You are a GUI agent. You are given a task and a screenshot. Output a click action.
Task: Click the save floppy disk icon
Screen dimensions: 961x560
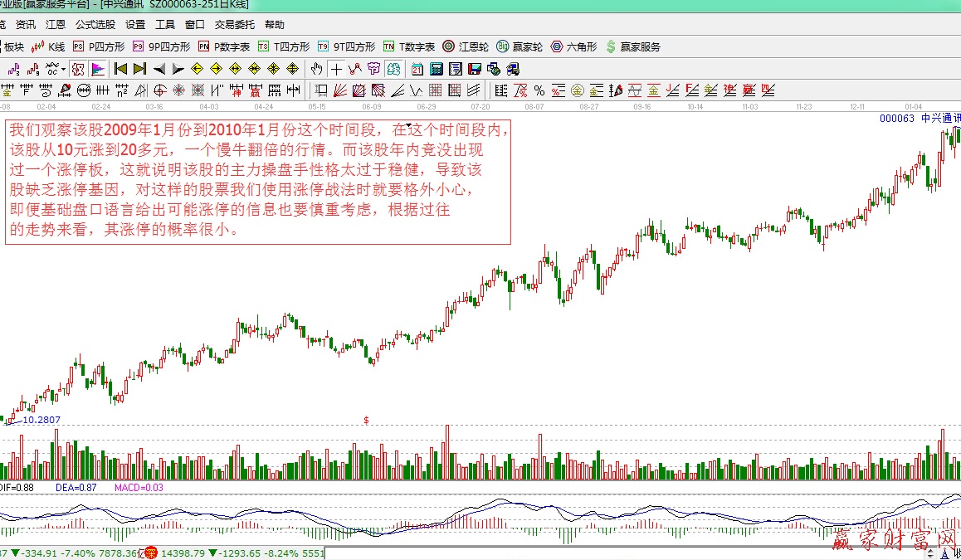coord(475,69)
